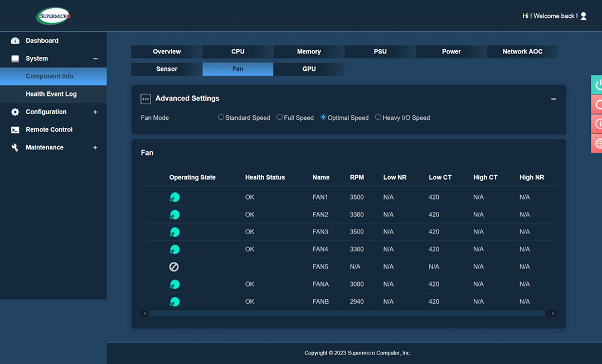Click FANA operating state icon
This screenshot has height=364, width=602.
174,284
